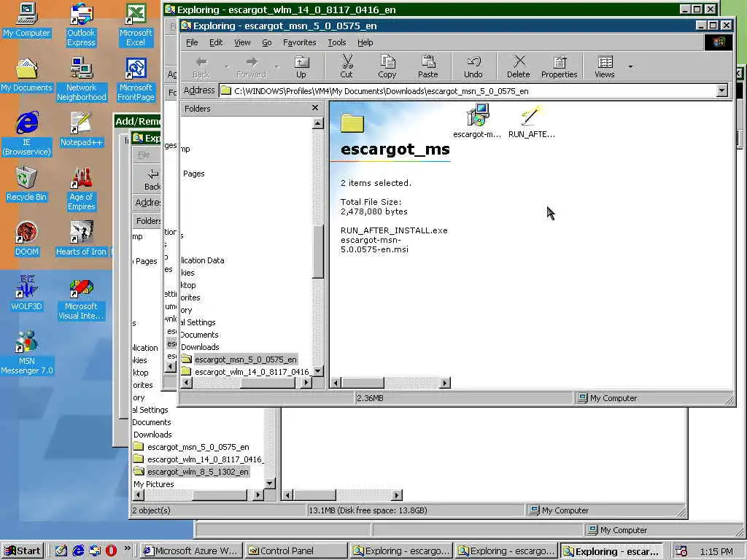The width and height of the screenshot is (747, 560).
Task: Close the Folders pane
Action: (x=315, y=108)
